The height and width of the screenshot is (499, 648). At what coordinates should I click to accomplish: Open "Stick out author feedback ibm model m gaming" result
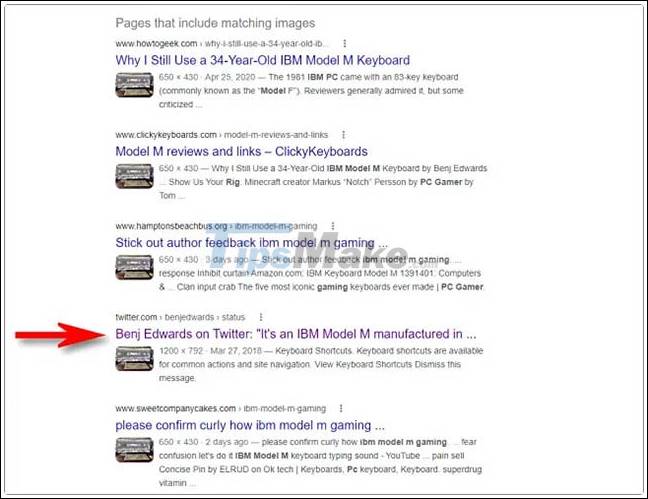click(251, 243)
